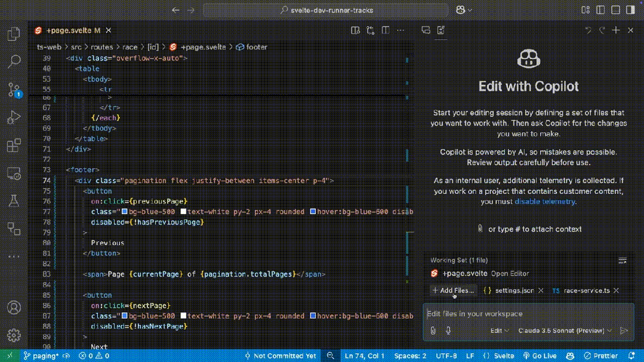Click the Copilot status bar icon
The image size is (644, 362).
coord(570,355)
